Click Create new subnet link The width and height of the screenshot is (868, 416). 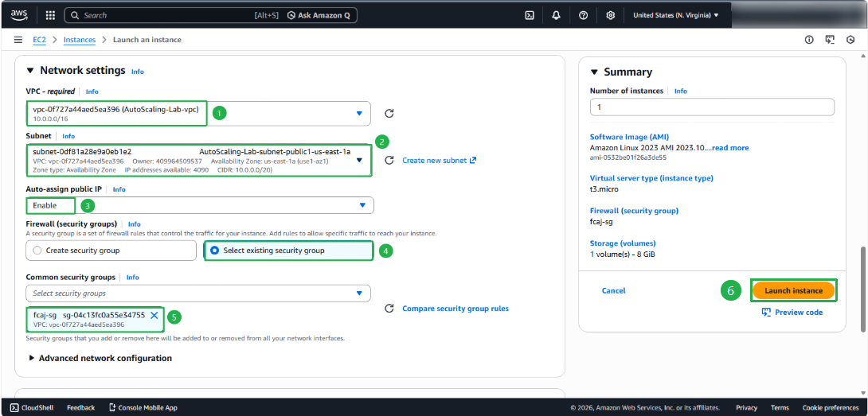pyautogui.click(x=440, y=161)
